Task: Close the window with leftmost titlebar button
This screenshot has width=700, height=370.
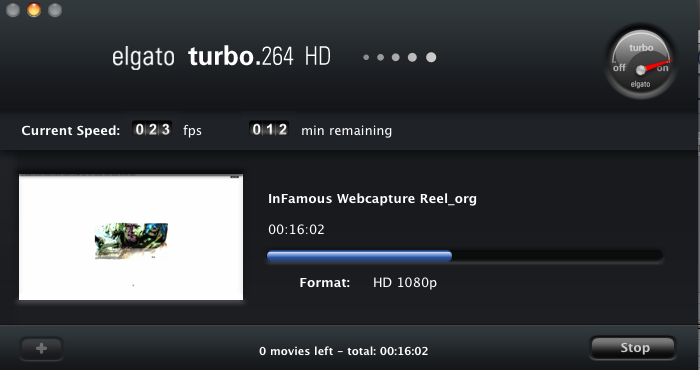Action: [x=13, y=9]
